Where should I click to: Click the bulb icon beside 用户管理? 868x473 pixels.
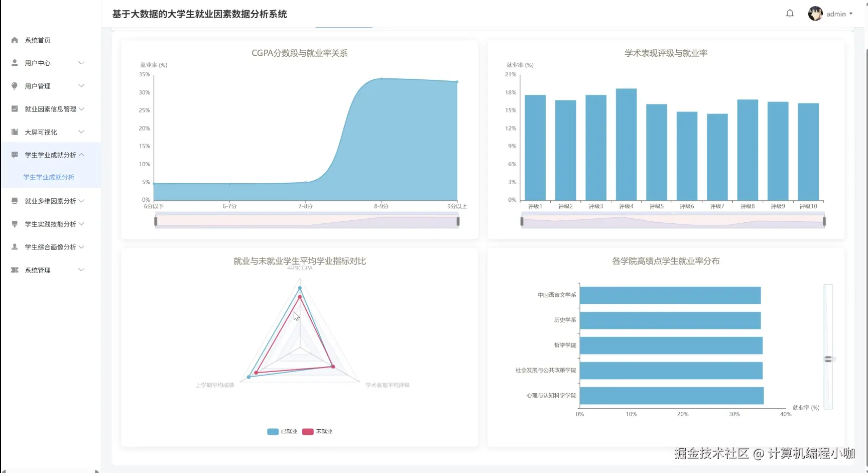15,86
